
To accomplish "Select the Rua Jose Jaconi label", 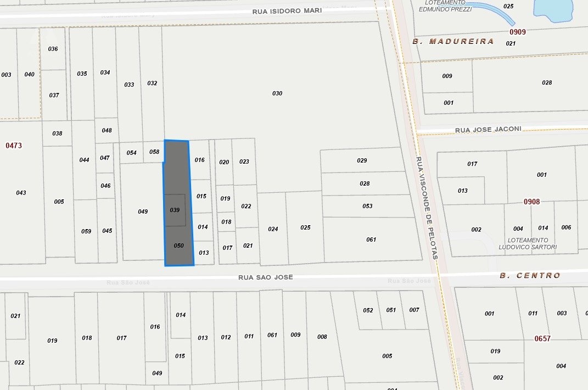I will (488, 130).
